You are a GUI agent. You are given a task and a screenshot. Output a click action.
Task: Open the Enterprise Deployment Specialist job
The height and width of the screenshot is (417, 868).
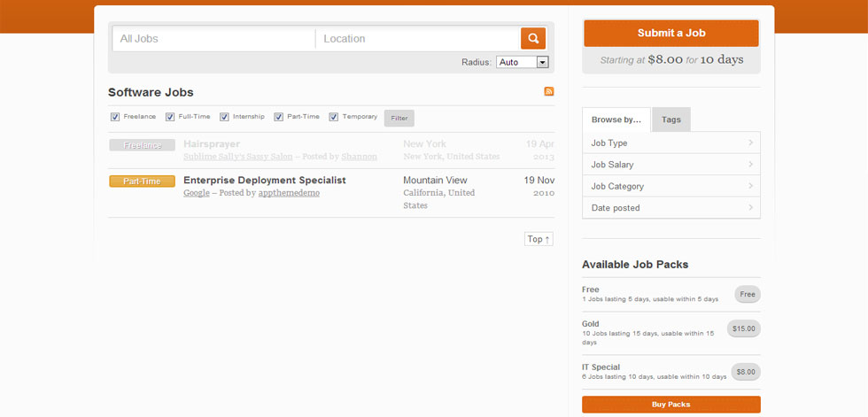[x=265, y=181]
